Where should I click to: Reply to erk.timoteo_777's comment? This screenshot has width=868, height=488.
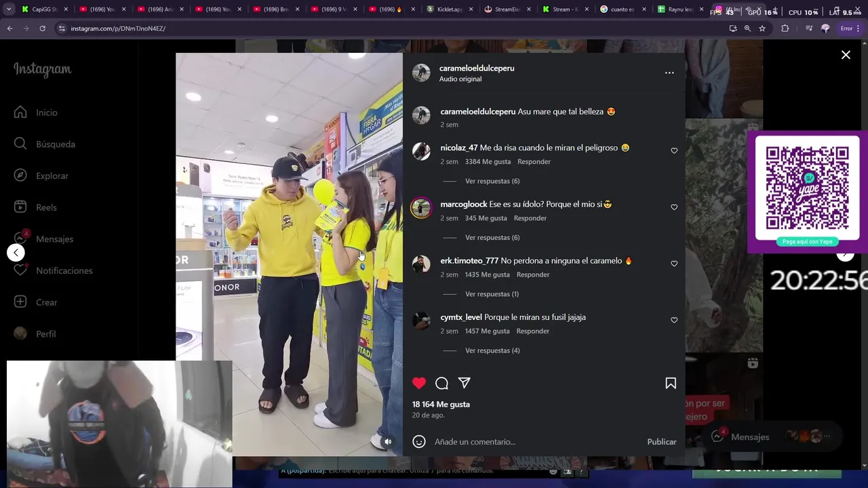coord(533,274)
